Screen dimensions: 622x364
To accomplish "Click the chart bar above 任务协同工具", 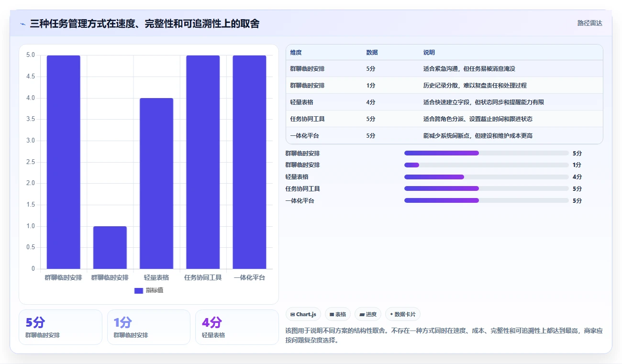I will coord(203,162).
